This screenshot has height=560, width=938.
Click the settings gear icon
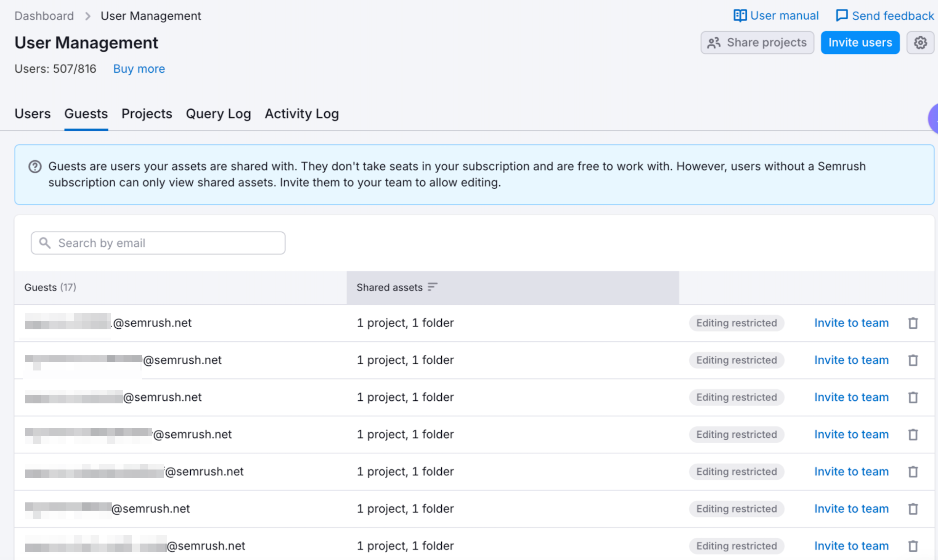(920, 43)
